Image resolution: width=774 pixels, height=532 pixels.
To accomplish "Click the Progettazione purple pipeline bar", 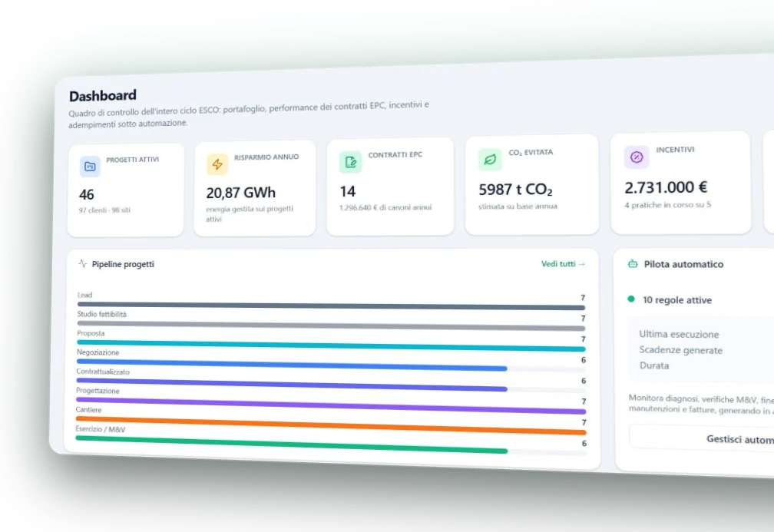I will pos(331,405).
